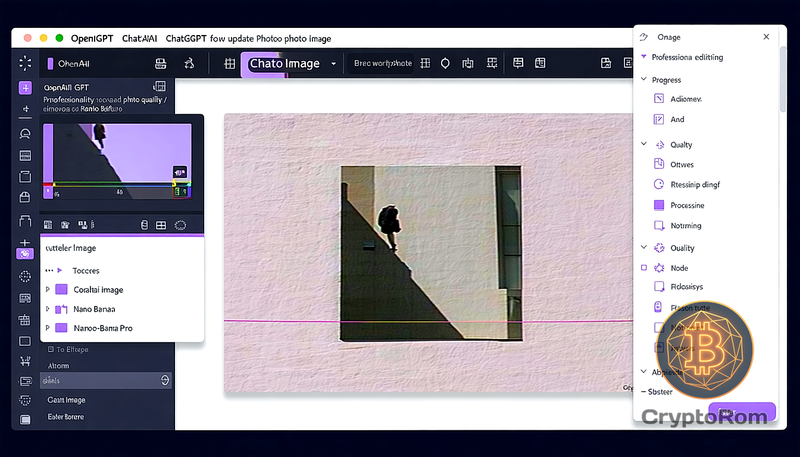The width and height of the screenshot is (800, 457).
Task: Open the dropdown arrow next to Chato Image
Action: (x=334, y=64)
